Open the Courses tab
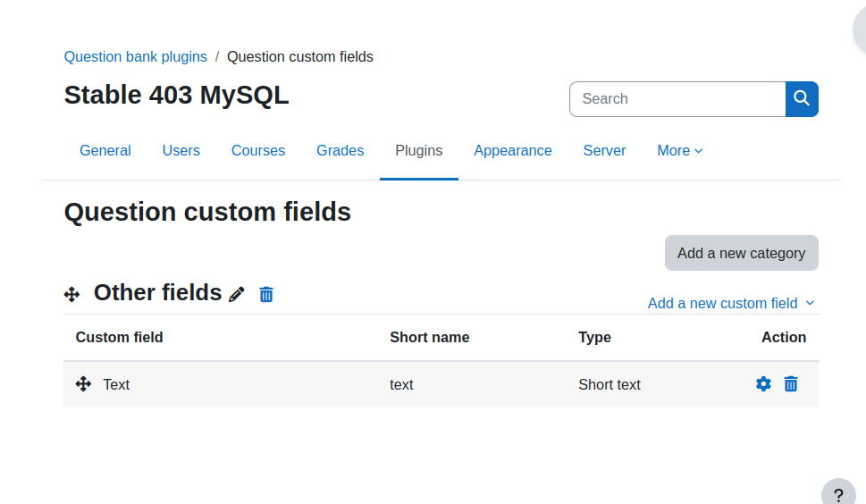Viewport: 866px width, 504px height. (258, 151)
